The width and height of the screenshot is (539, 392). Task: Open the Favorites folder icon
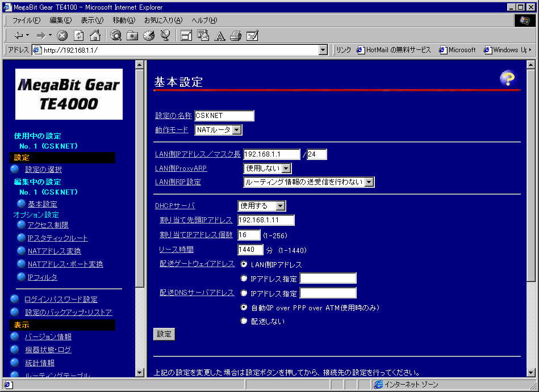[132, 35]
